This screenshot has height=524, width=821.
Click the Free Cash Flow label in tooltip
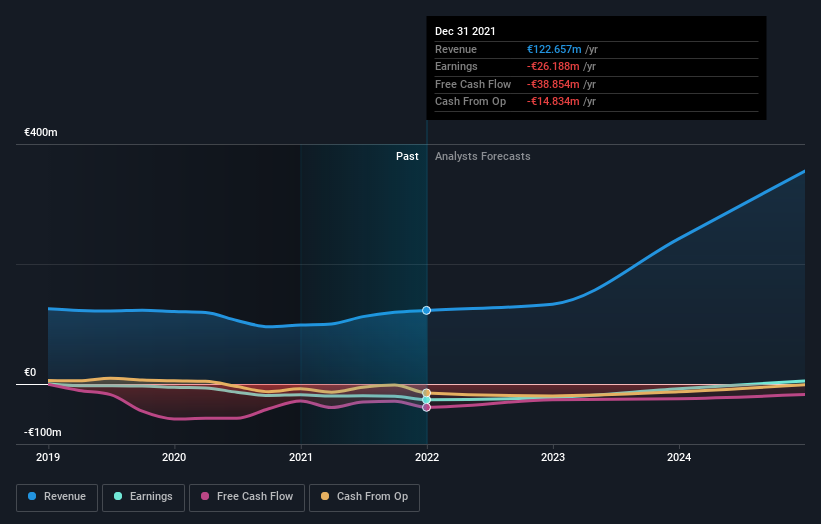(x=473, y=84)
